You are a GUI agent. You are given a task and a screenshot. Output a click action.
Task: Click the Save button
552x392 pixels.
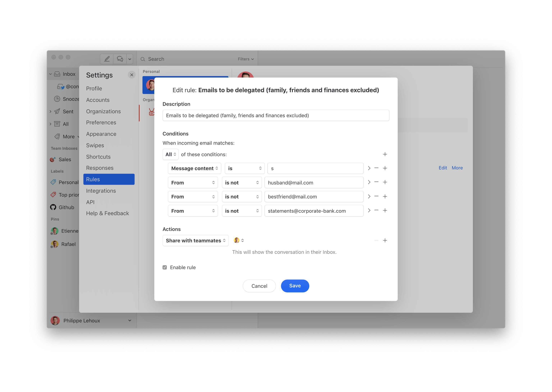pyautogui.click(x=295, y=286)
